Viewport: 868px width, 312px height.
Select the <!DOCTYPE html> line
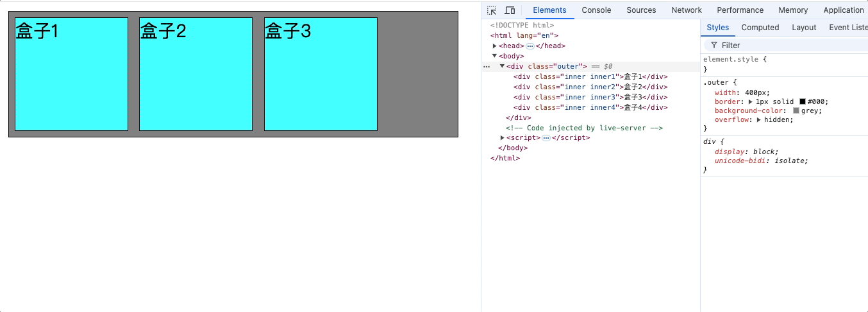522,26
